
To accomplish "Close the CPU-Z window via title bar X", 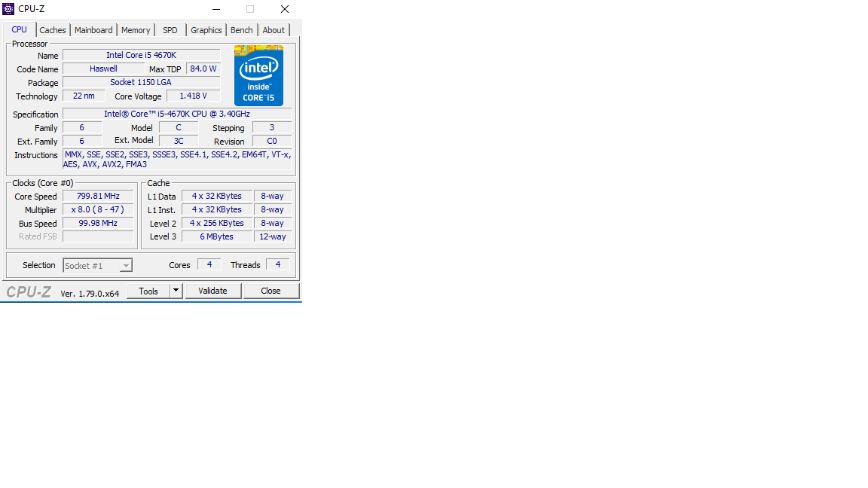I will (285, 9).
